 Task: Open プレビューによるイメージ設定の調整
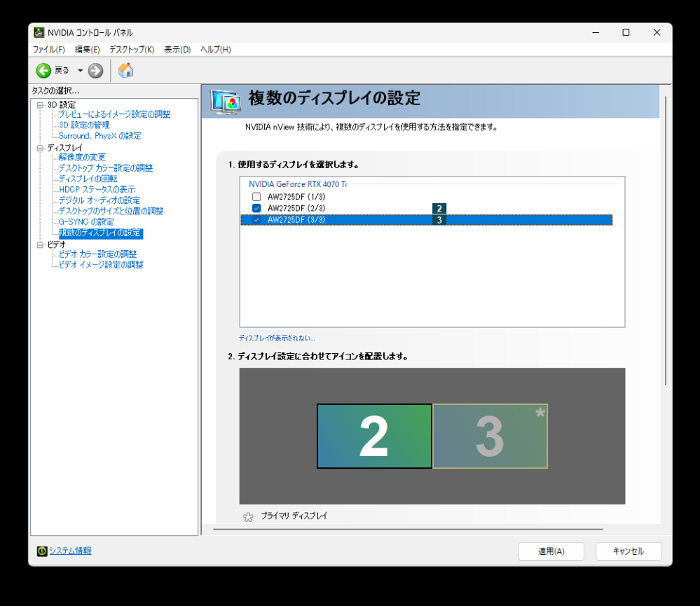tap(114, 114)
